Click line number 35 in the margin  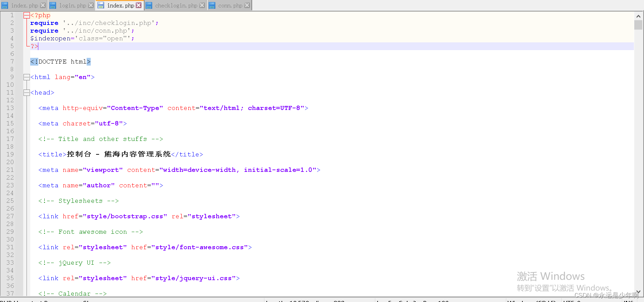pyautogui.click(x=10, y=278)
